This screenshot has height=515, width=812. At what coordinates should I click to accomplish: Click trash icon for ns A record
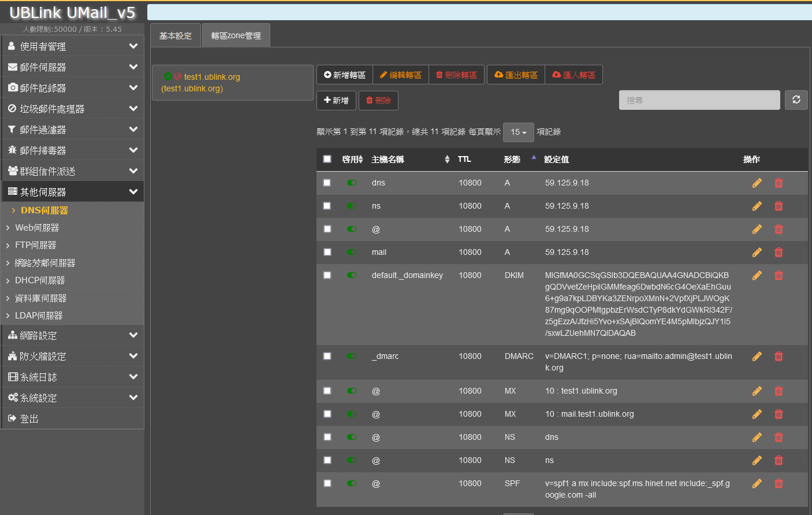pos(779,206)
